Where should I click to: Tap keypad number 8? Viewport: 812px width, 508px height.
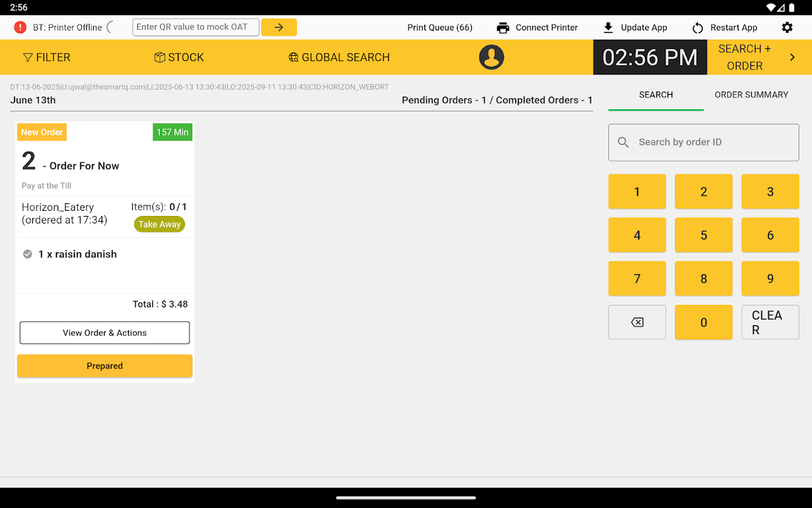click(704, 279)
